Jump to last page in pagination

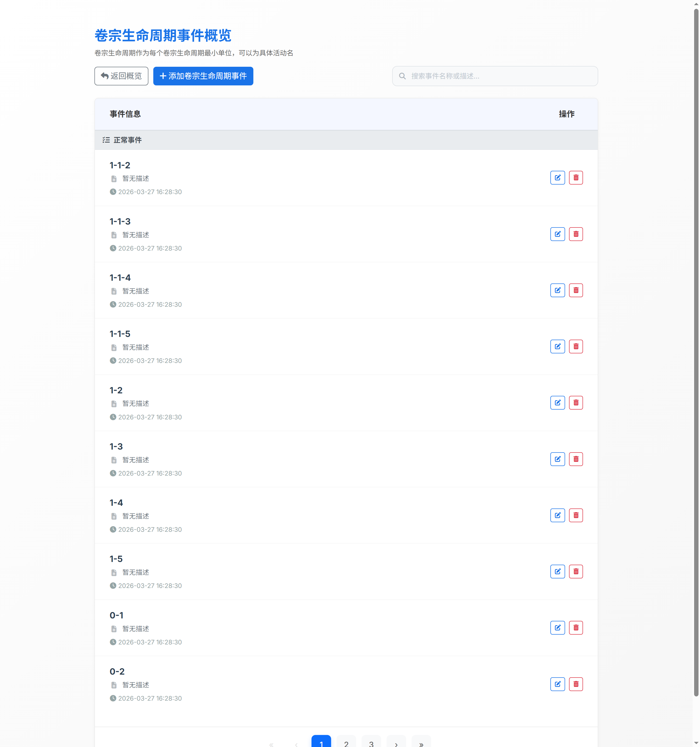click(421, 743)
